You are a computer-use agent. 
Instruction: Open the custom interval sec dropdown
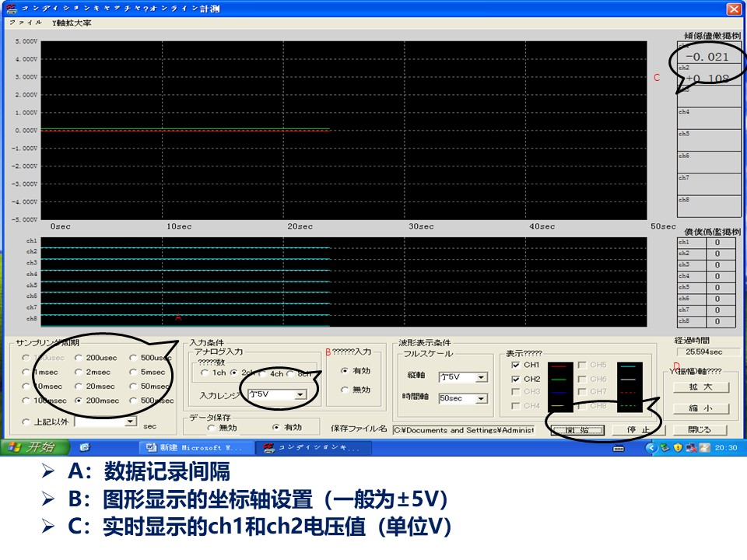[130, 422]
